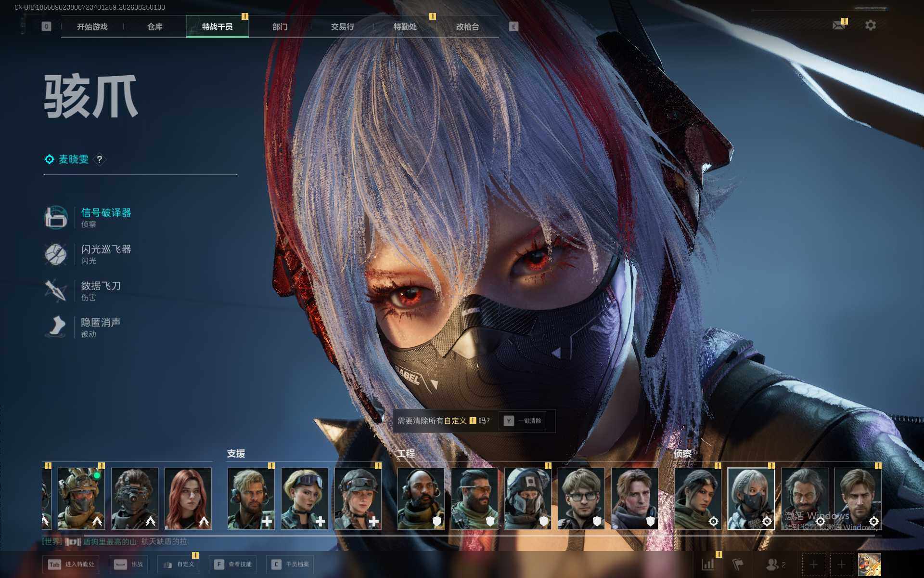Open the player avatar in bottom corner
924x578 pixels.
tap(870, 564)
